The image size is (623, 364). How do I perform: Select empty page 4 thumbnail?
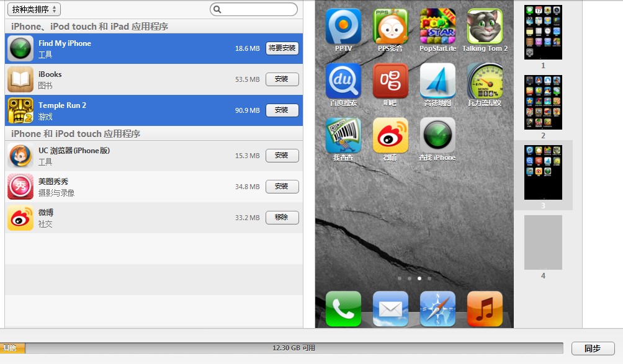[x=543, y=242]
